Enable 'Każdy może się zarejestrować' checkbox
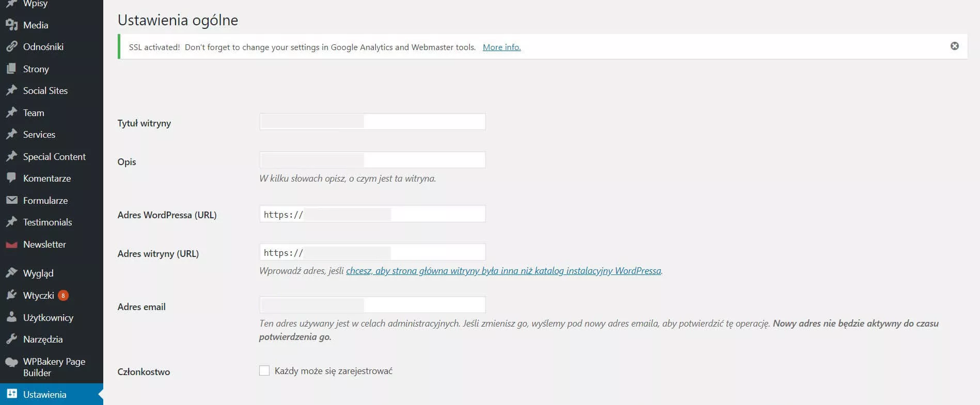Viewport: 980px width, 405px height. [x=264, y=371]
